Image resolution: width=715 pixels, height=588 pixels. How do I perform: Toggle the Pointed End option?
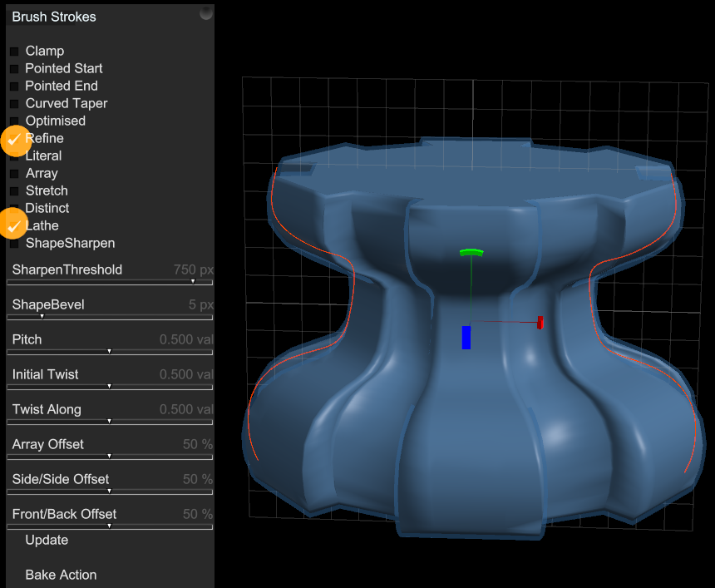coord(14,86)
